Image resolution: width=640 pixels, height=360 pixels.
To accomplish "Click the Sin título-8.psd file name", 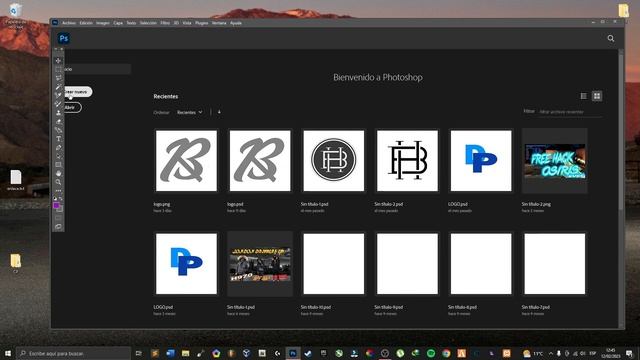I will coord(462,307).
